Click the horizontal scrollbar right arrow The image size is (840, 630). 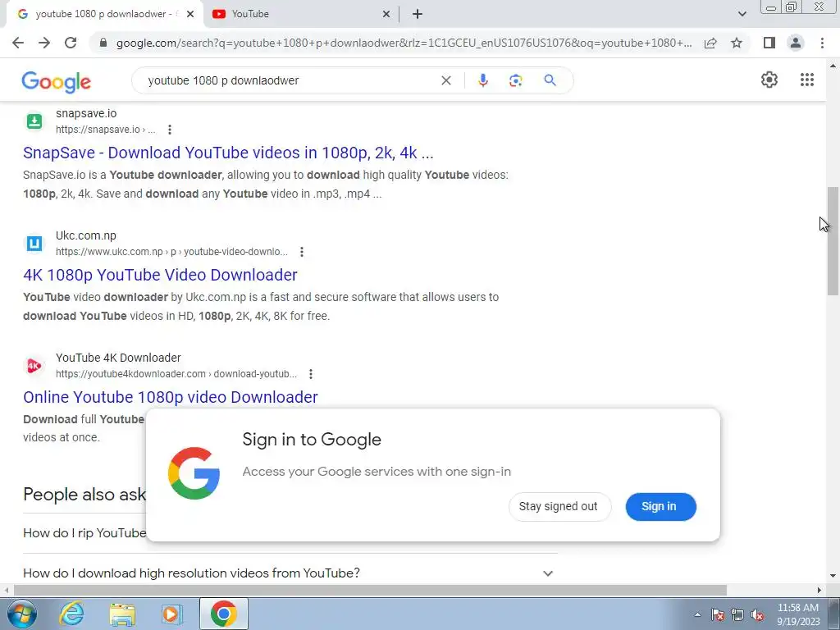(x=819, y=591)
